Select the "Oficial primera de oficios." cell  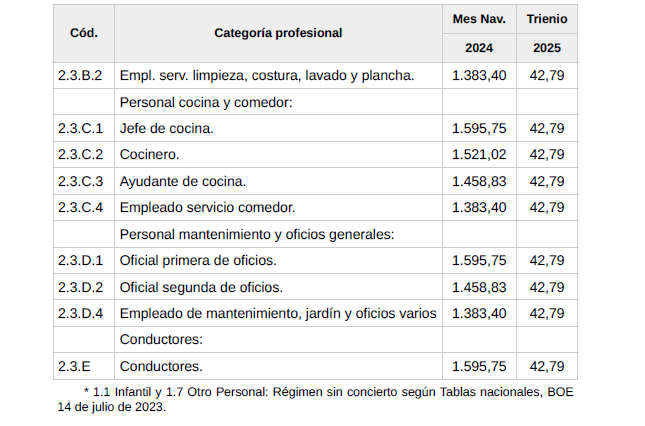[x=198, y=260]
